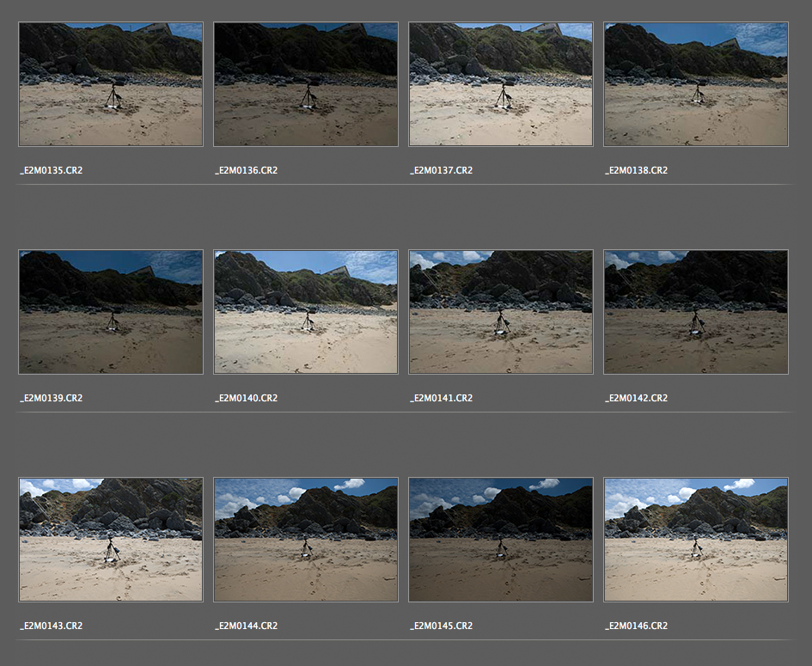Click the _E2M0137.CR2 filename text
This screenshot has width=812, height=666.
coord(442,170)
